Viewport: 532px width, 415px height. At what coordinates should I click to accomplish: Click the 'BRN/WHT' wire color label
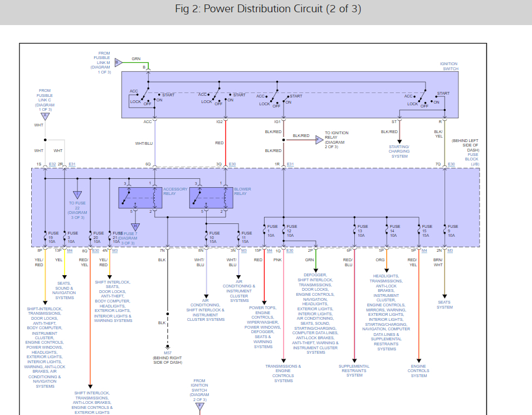[x=438, y=262]
